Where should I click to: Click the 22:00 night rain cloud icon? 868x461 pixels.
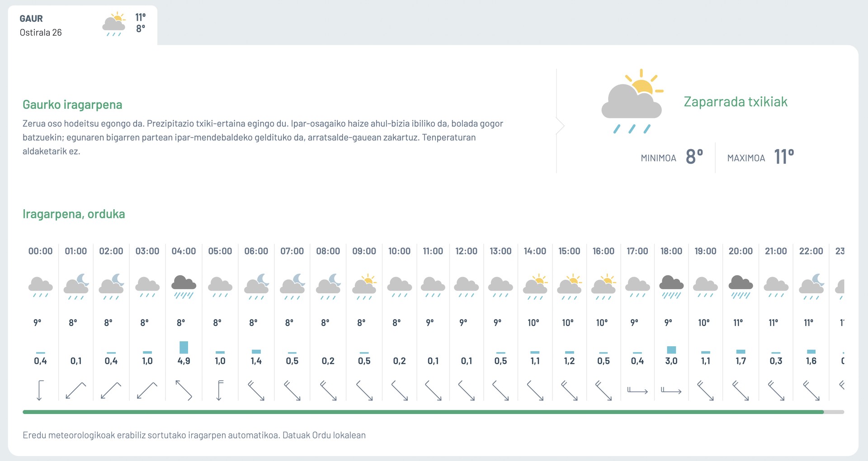pyautogui.click(x=811, y=287)
